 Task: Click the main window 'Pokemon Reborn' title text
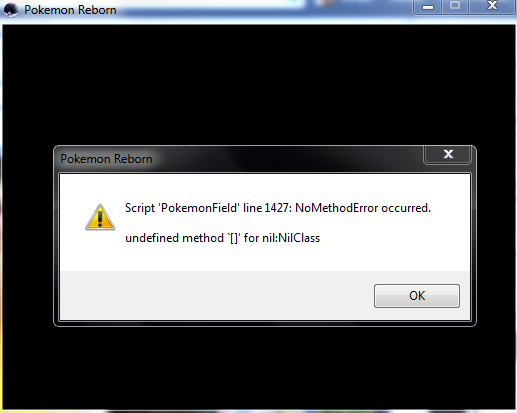click(x=70, y=10)
